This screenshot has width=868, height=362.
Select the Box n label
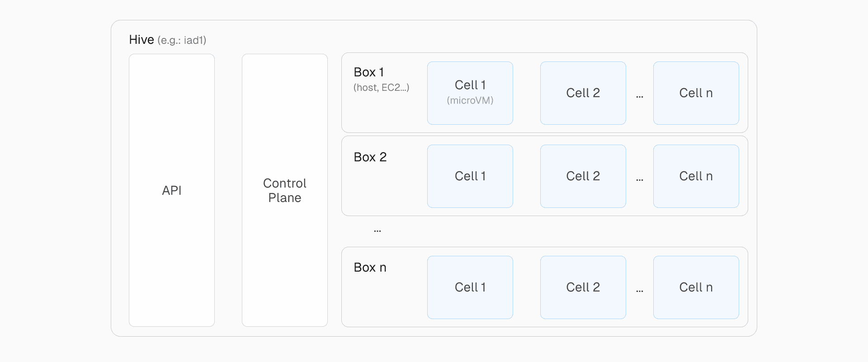click(x=370, y=268)
